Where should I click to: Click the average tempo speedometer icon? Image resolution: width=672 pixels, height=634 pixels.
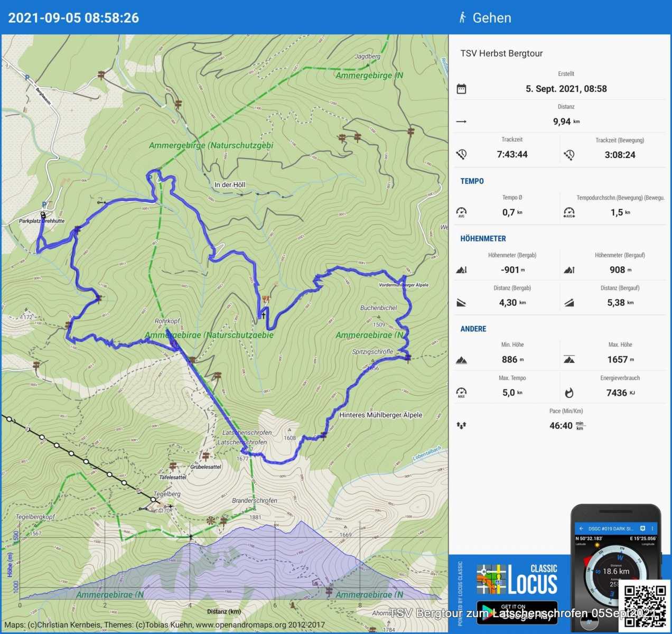(x=461, y=212)
